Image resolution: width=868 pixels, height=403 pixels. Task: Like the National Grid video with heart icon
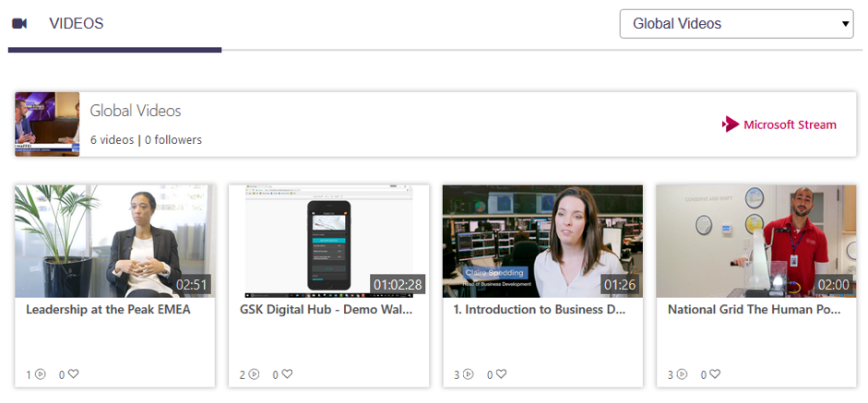click(715, 374)
